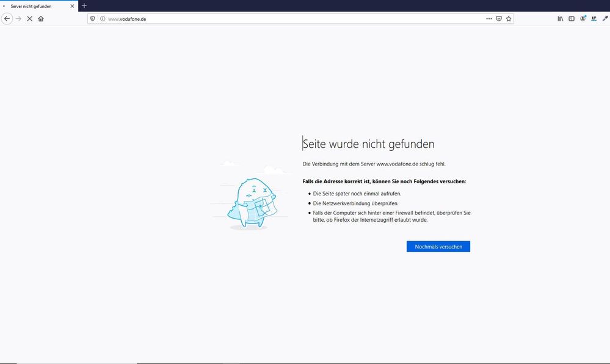
Task: Stop loading the page
Action: [x=29, y=19]
